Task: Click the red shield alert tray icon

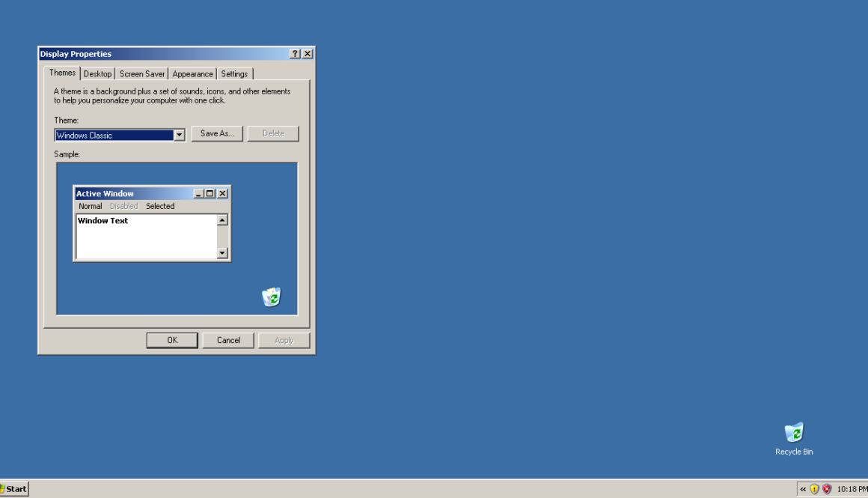Action: point(827,488)
